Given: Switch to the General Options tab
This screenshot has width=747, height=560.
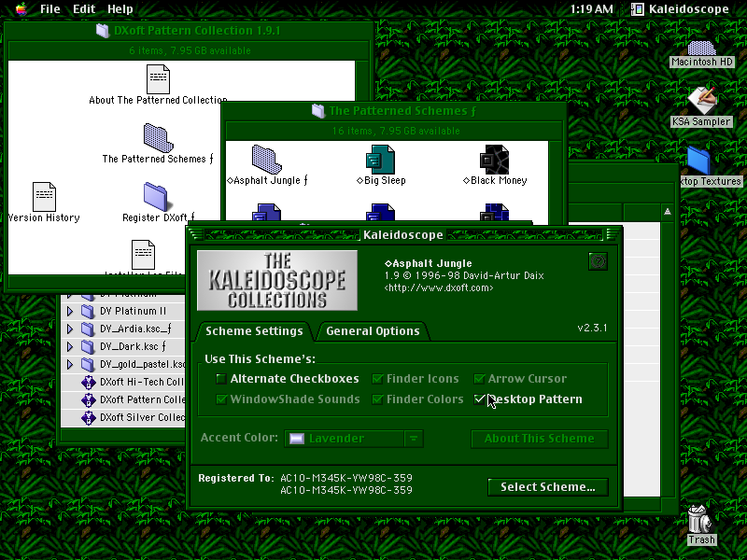Looking at the screenshot, I should (x=373, y=331).
